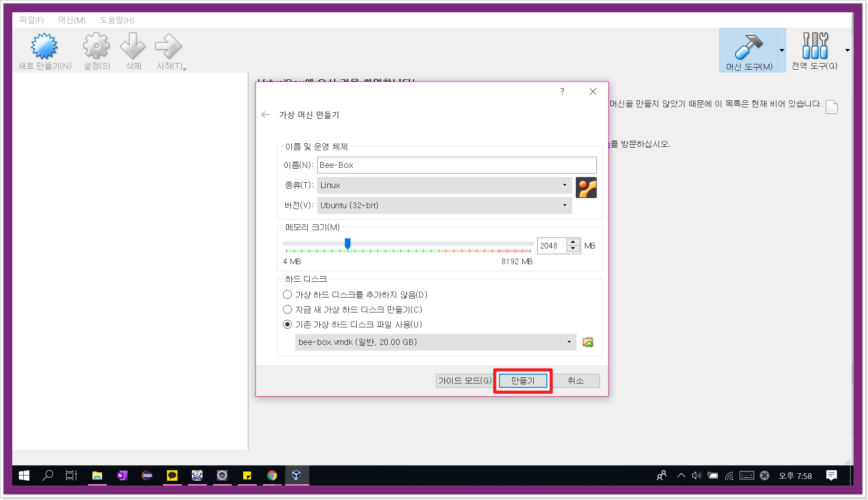Click the Start (시작) green arrow icon

point(168,46)
